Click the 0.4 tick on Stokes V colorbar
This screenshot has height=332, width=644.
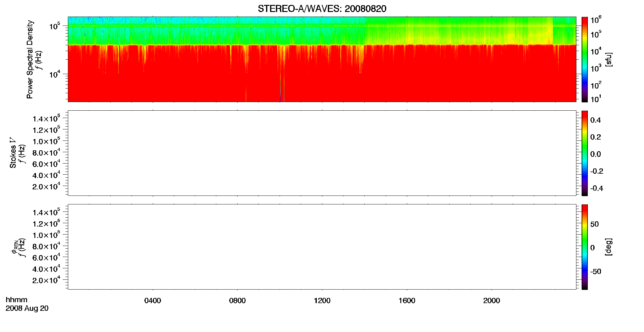(x=595, y=120)
